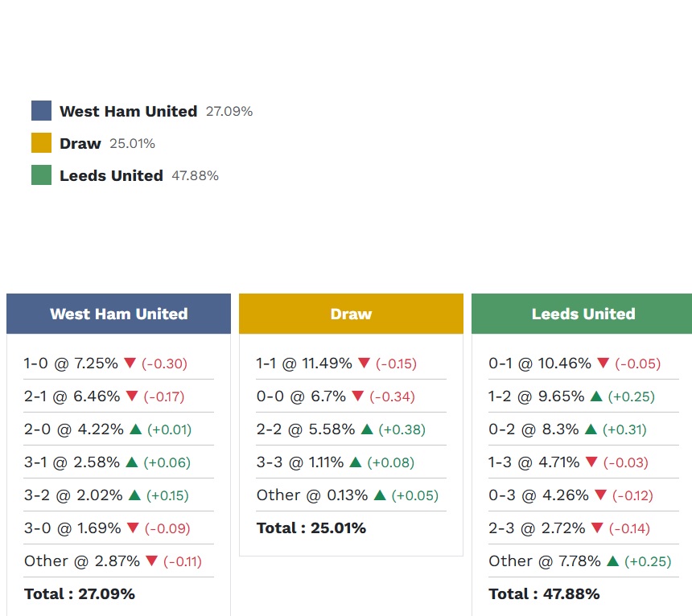This screenshot has width=692, height=616.
Task: Select the Draw column header
Action: point(351,314)
